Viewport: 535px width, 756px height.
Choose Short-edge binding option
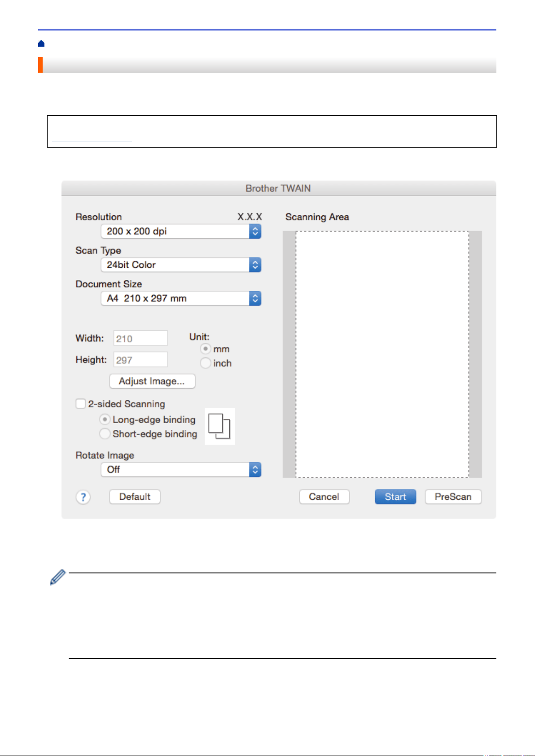[105, 434]
